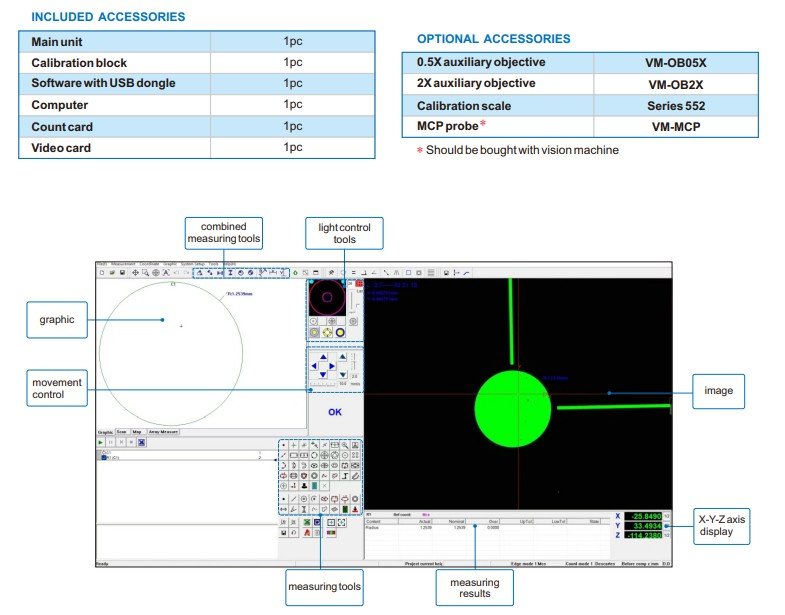The height and width of the screenshot is (615, 785).
Task: Select the magnifier tool in measuring tools
Action: (x=345, y=443)
